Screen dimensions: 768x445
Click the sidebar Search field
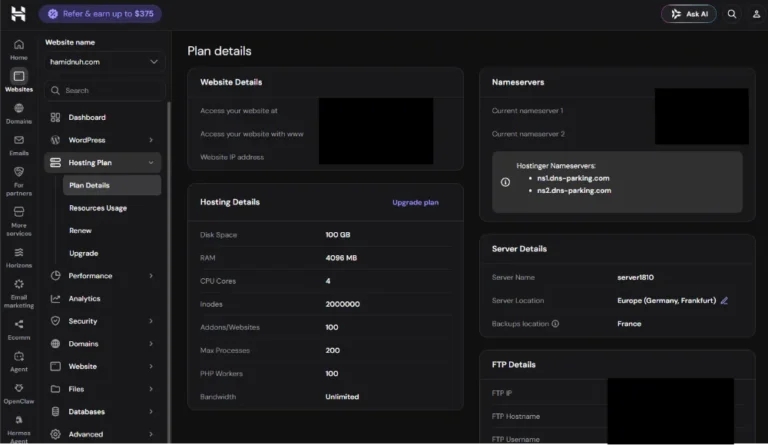104,91
